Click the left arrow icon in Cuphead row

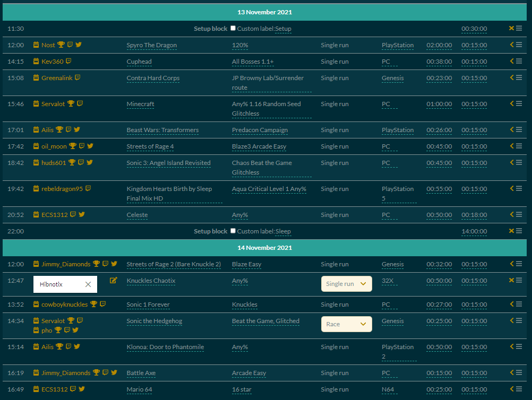pos(512,61)
